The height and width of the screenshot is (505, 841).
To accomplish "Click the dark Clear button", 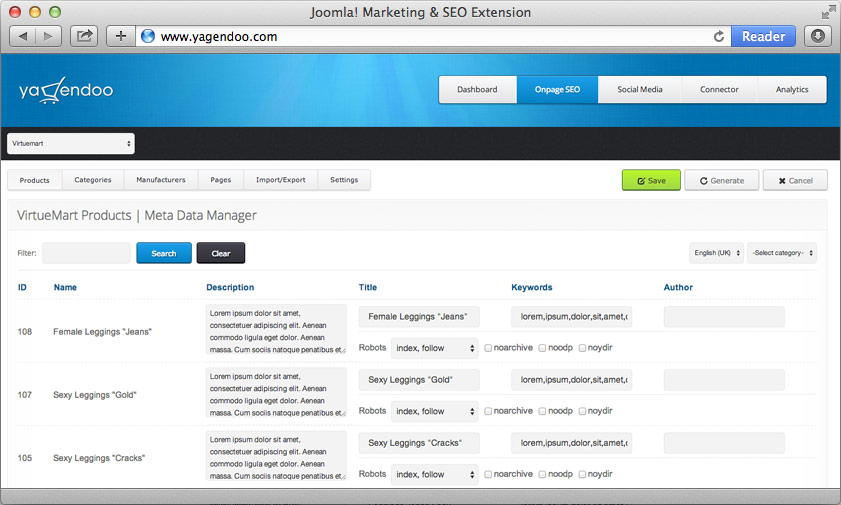I will point(220,253).
